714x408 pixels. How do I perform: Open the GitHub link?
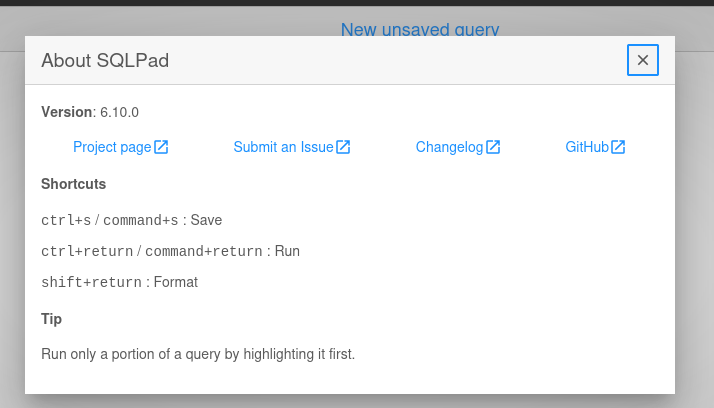tap(595, 147)
